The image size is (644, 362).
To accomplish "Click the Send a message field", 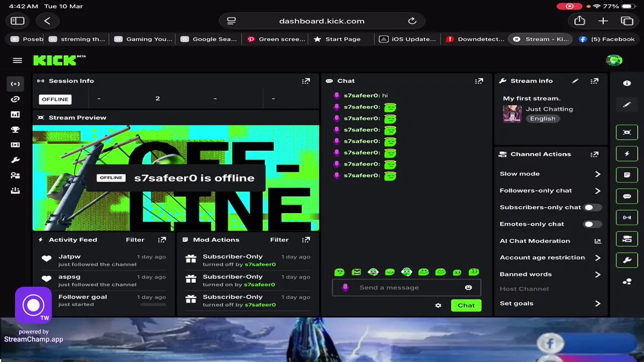I will coord(407,288).
